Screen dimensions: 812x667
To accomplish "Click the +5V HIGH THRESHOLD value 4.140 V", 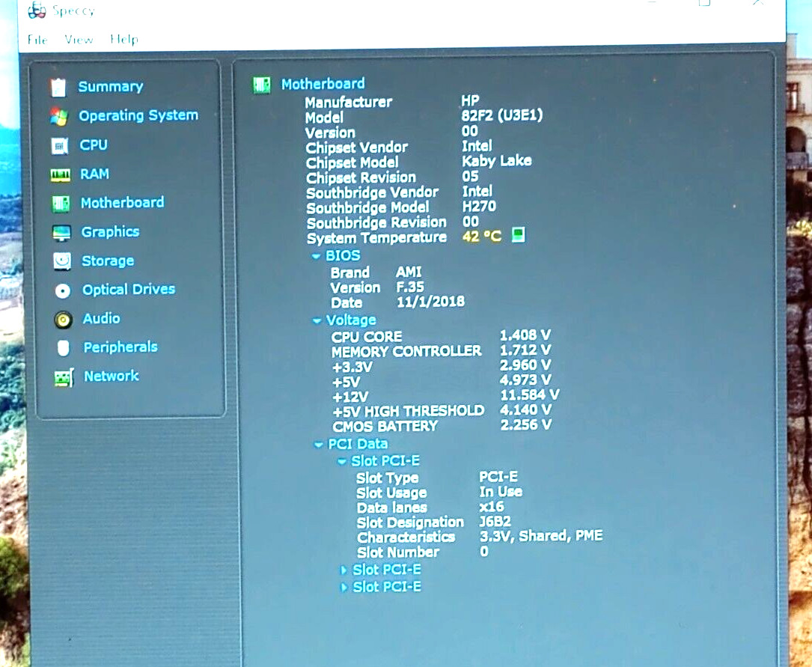I will click(x=525, y=409).
